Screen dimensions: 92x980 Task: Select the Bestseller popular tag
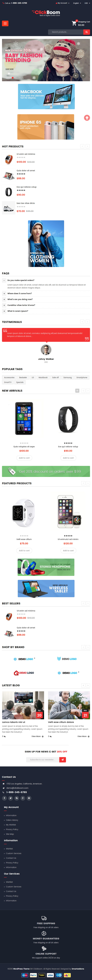click(23, 377)
